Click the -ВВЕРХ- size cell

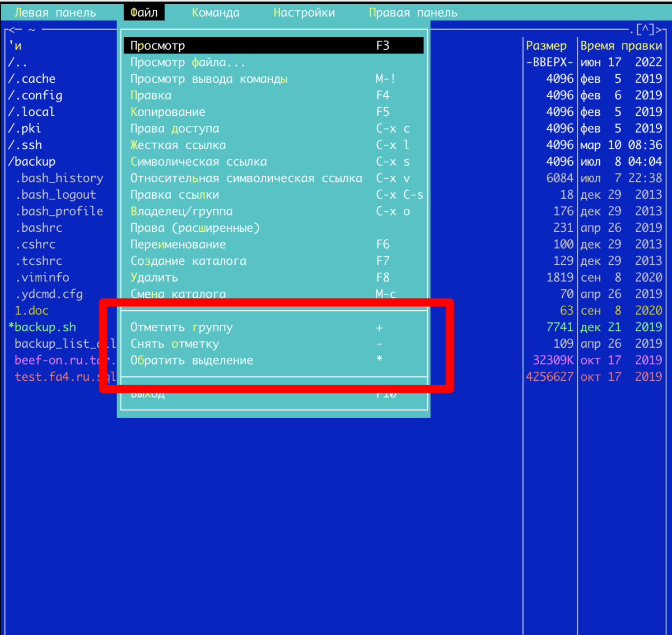click(550, 62)
